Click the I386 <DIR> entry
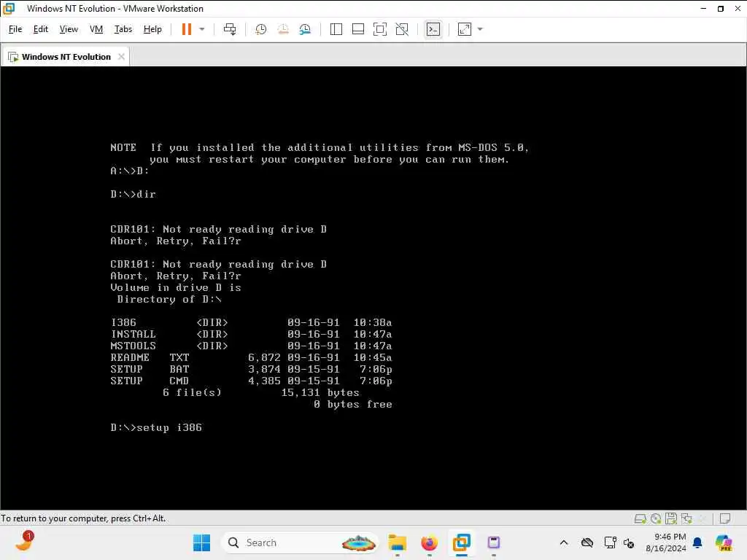This screenshot has width=747, height=560. [x=251, y=323]
